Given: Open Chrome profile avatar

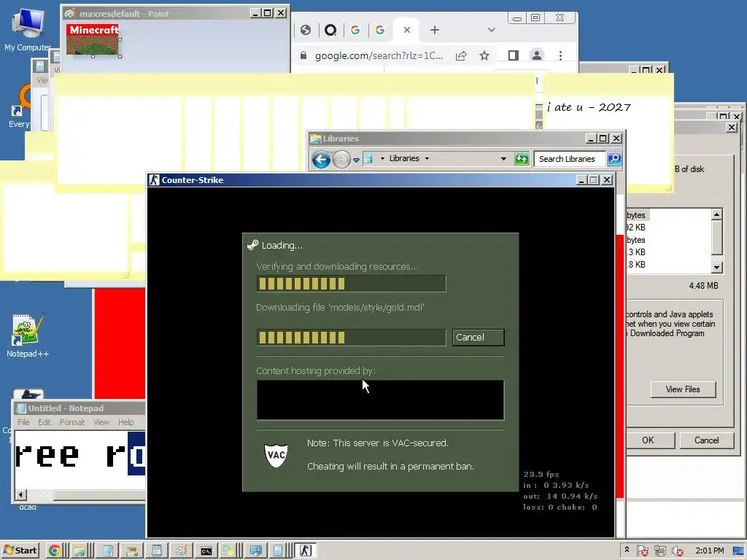Looking at the screenshot, I should pyautogui.click(x=537, y=55).
